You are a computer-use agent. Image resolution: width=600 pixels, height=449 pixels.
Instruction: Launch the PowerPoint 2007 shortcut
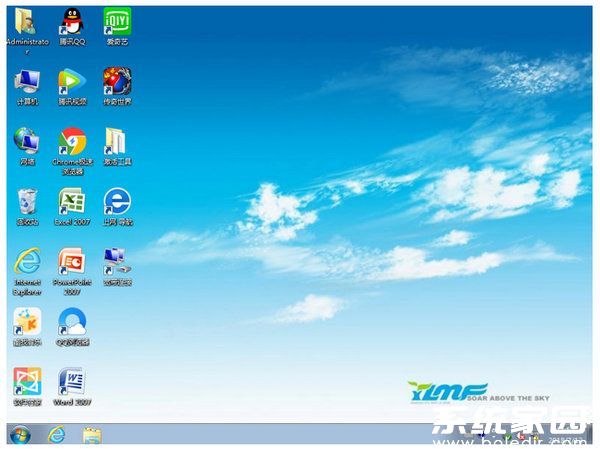(x=72, y=262)
